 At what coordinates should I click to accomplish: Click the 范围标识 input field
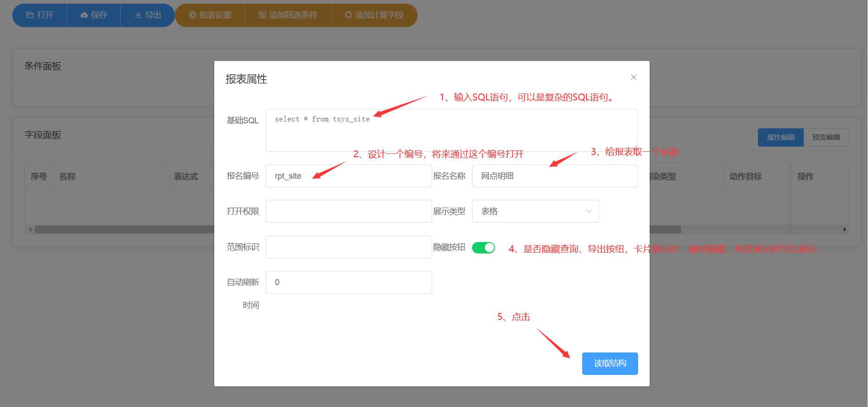(x=349, y=247)
